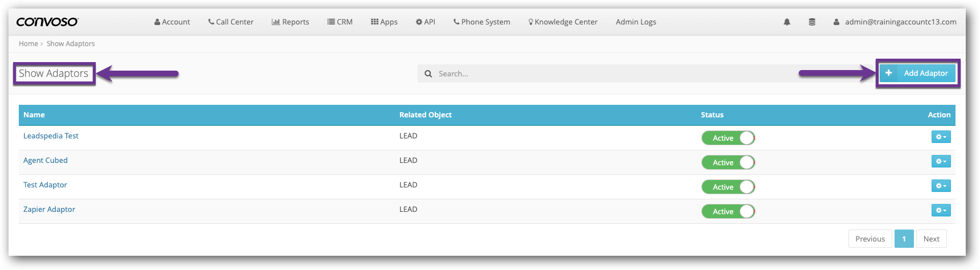Click the search magnifier icon
Viewport: 980px width, 270px height.
428,74
